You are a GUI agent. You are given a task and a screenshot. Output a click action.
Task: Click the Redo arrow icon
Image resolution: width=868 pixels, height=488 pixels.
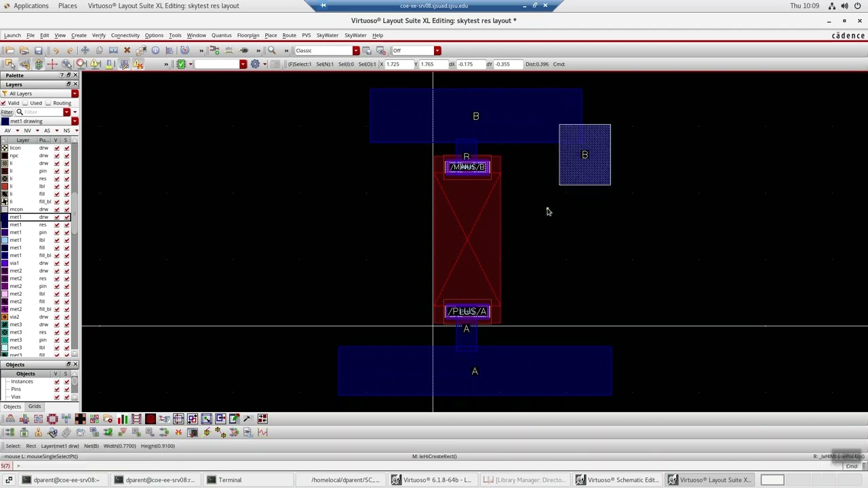click(70, 51)
